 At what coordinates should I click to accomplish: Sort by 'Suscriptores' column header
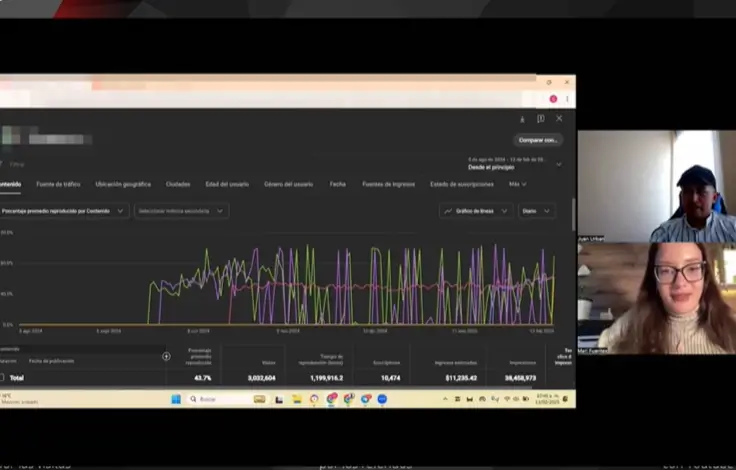[386, 363]
